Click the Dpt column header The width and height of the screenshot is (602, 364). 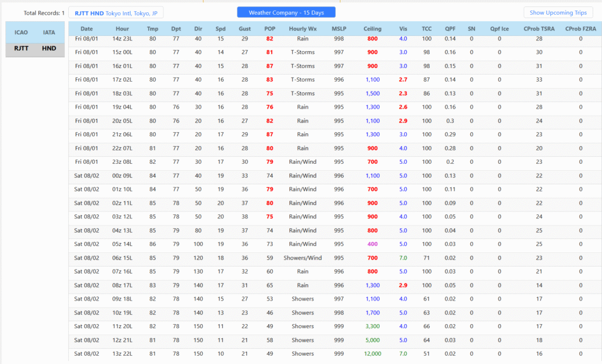[176, 29]
